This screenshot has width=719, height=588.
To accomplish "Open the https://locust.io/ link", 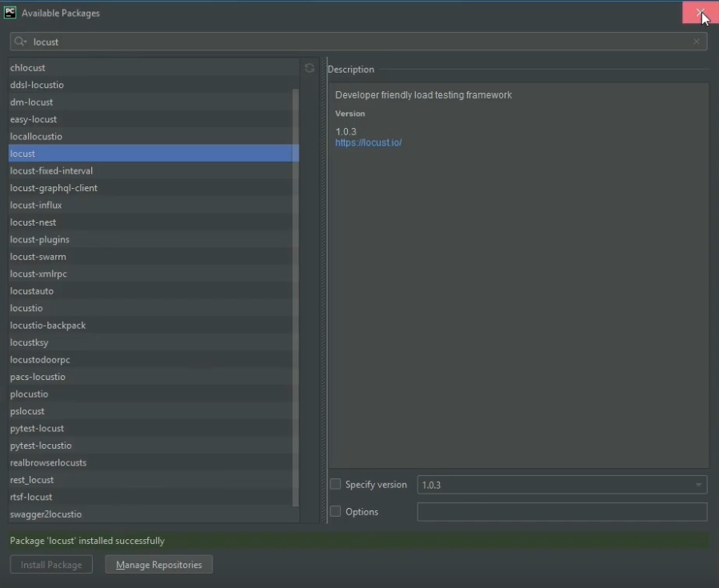I will pyautogui.click(x=368, y=142).
